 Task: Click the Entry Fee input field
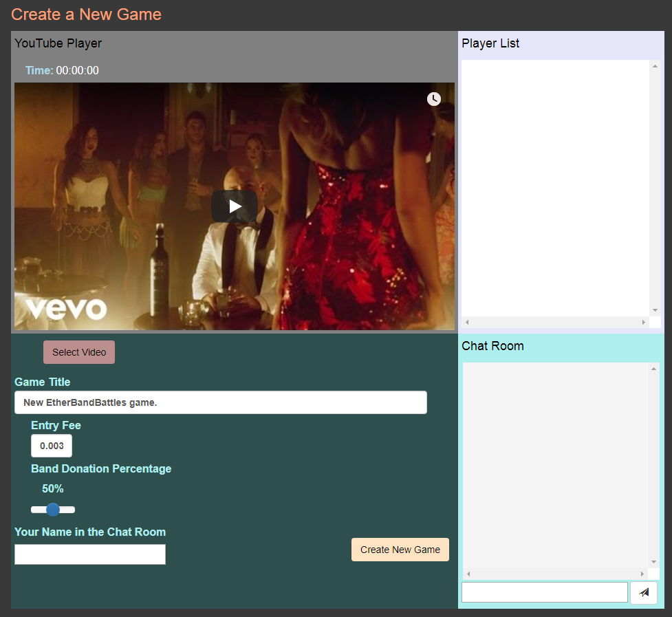(52, 446)
